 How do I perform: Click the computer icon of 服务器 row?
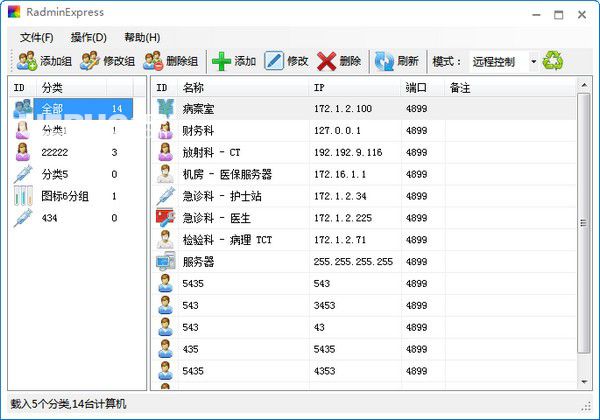[165, 262]
